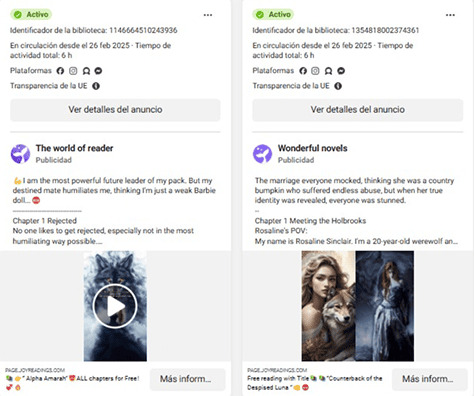The height and width of the screenshot is (396, 474).
Task: Open woman in blue dress image in Wonderful novels ad
Action: tap(385, 306)
